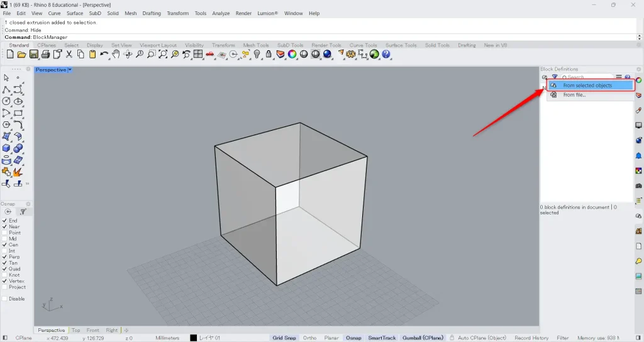Open the Perspective viewport dropdown arrow

70,70
